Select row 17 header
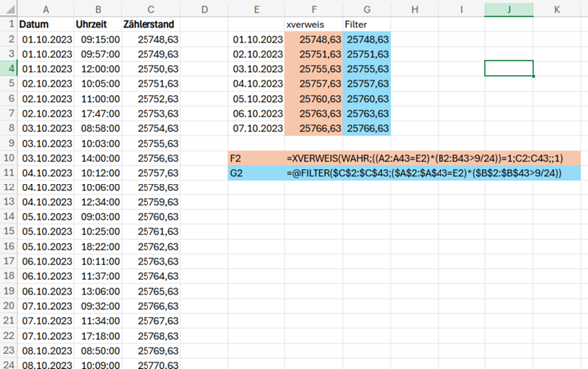Image resolution: width=588 pixels, height=369 pixels. (x=9, y=261)
